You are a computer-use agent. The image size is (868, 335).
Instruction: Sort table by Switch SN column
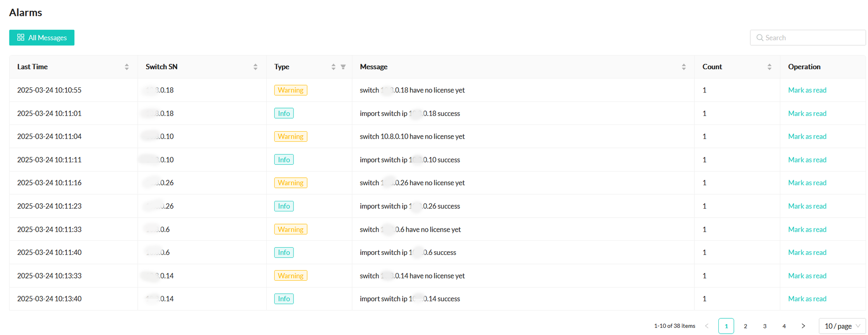(x=255, y=67)
